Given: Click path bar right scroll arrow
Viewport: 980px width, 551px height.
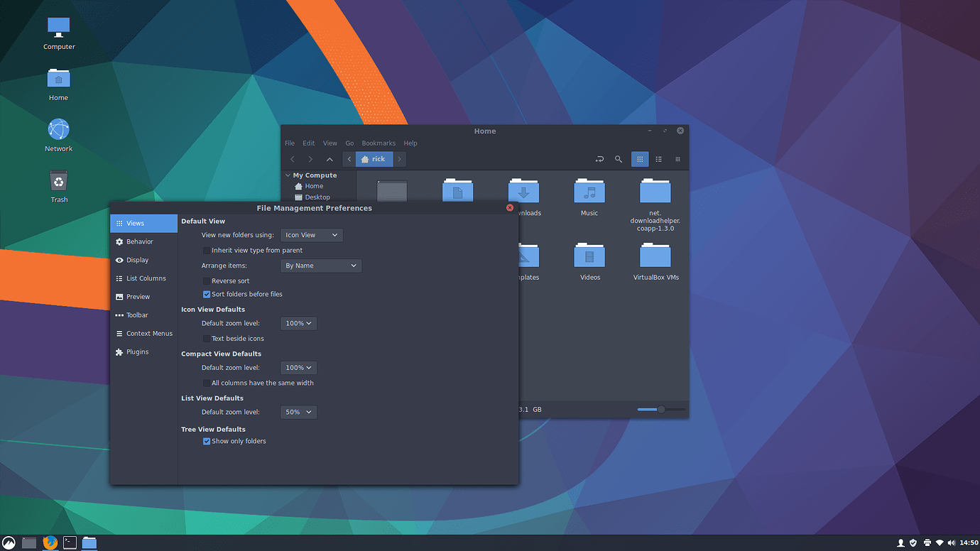Looking at the screenshot, I should click(400, 159).
